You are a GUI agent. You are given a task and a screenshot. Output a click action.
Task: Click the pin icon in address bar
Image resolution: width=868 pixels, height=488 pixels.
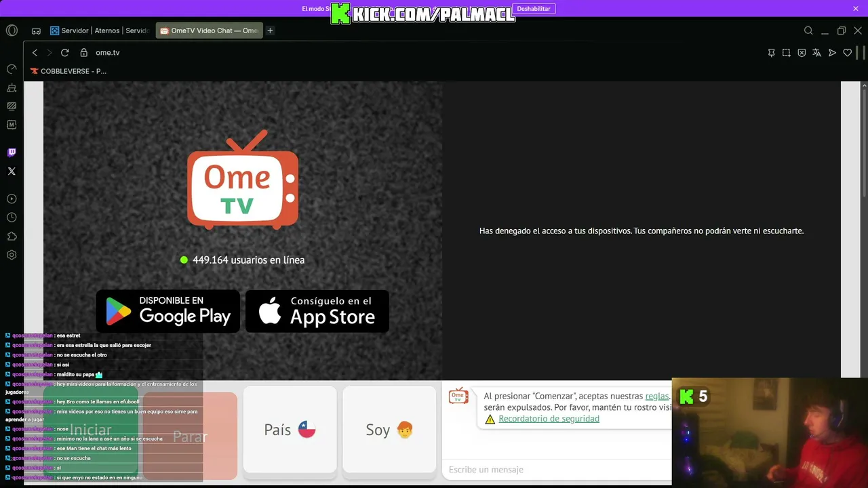(771, 53)
